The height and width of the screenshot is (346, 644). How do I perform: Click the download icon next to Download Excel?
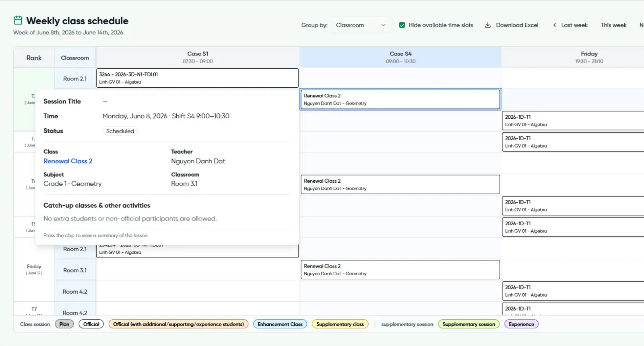coord(487,25)
